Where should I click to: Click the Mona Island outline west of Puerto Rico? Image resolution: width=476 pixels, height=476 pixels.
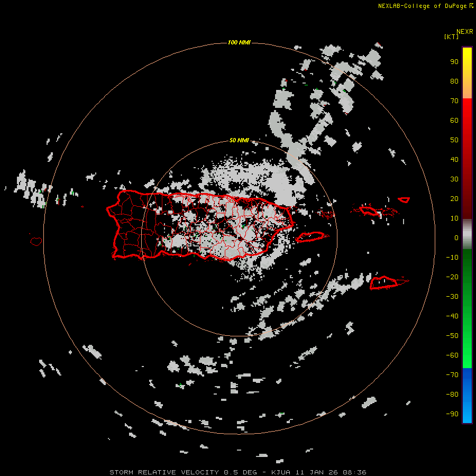36,241
